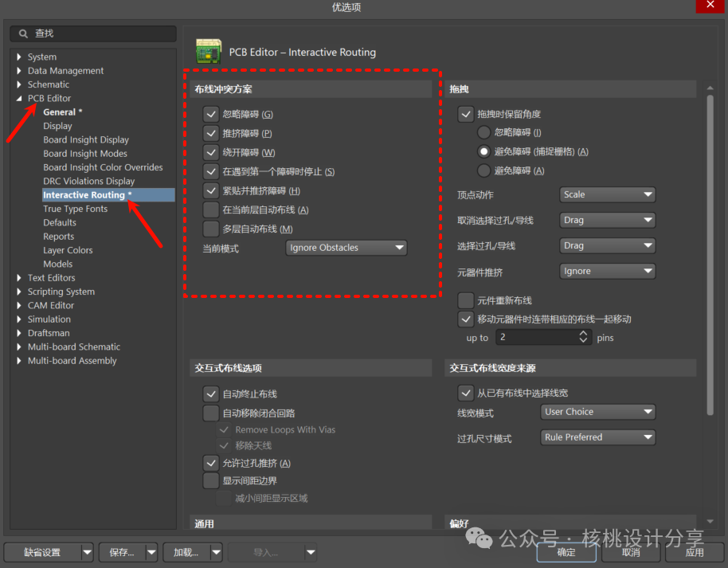Viewport: 728px width, 568px height.
Task: Click the 确定 button
Action: (566, 552)
